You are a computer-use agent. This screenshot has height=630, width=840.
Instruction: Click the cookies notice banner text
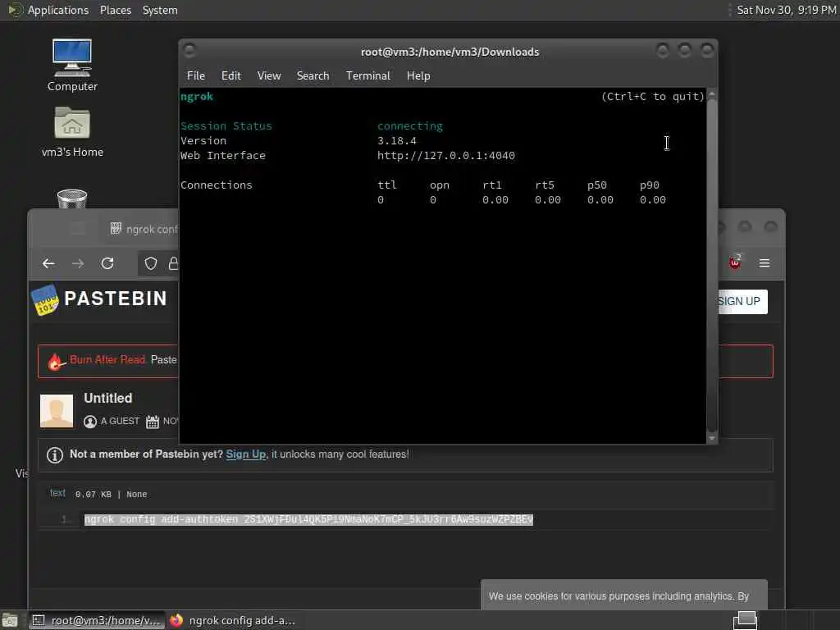[619, 596]
